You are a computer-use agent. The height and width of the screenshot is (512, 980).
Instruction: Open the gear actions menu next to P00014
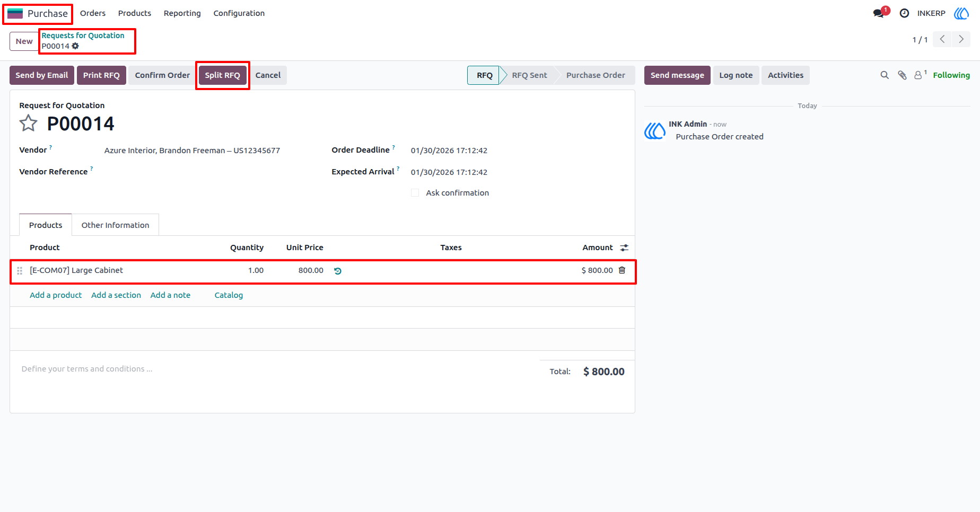[x=75, y=46]
